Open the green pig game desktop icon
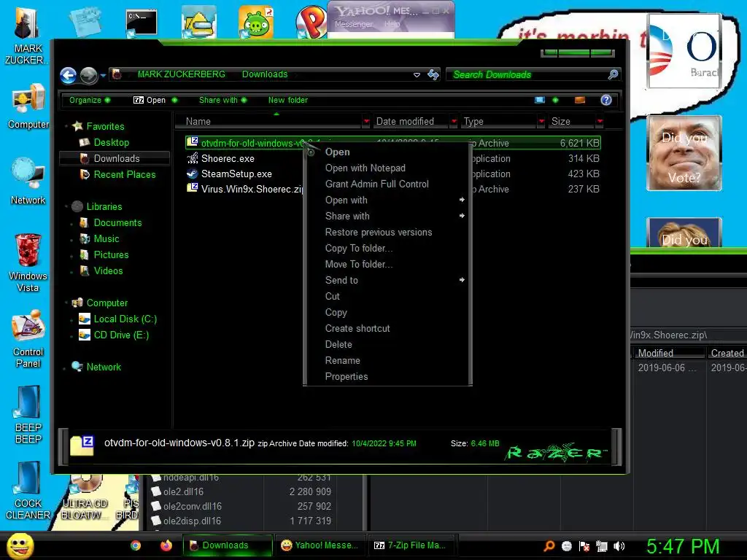 [256, 22]
